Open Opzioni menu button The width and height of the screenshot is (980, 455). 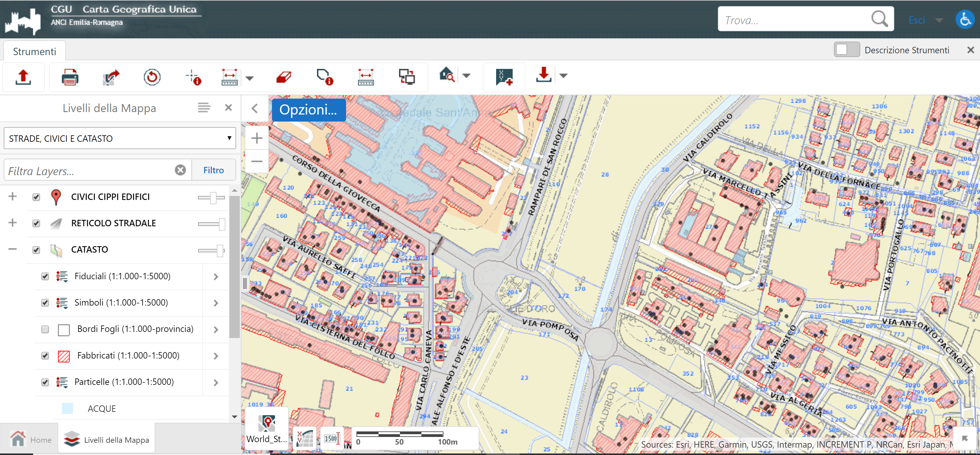(309, 110)
